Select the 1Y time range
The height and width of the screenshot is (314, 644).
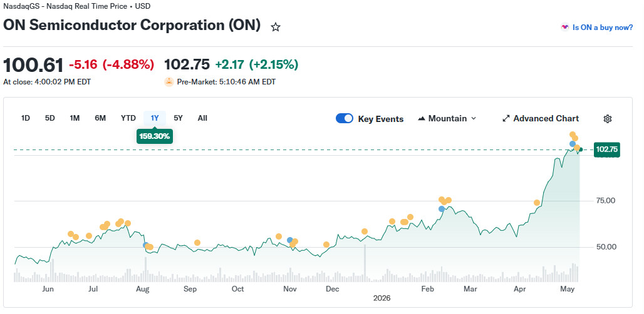(x=155, y=118)
